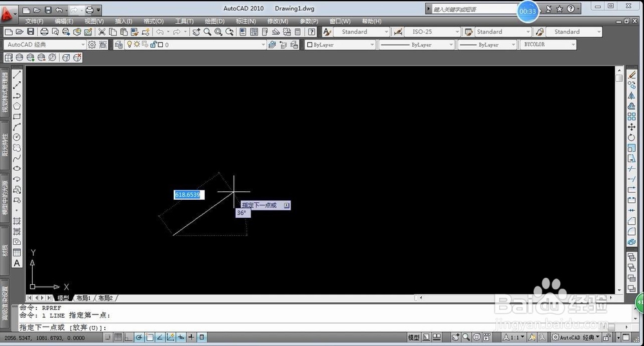
Task: Toggle Snap mode in status bar
Action: [108, 338]
